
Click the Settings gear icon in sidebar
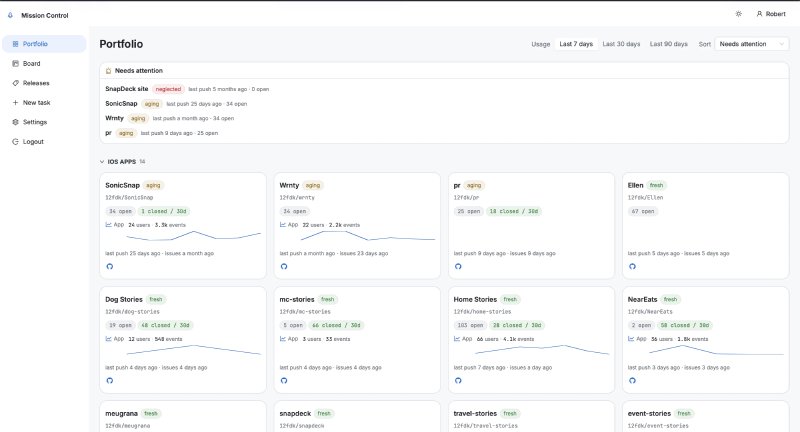tap(15, 122)
